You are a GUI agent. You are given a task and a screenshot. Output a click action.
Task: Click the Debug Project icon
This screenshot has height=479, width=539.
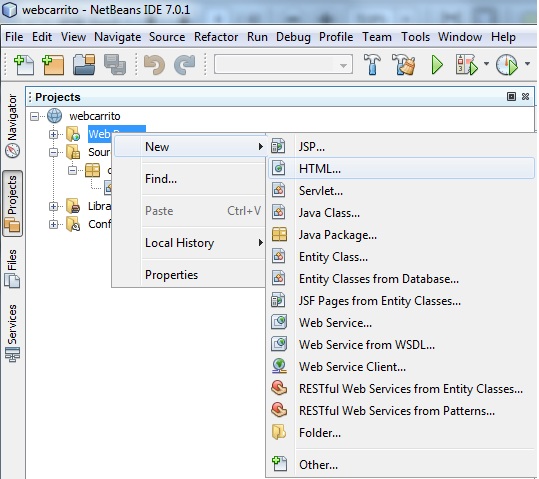466,65
